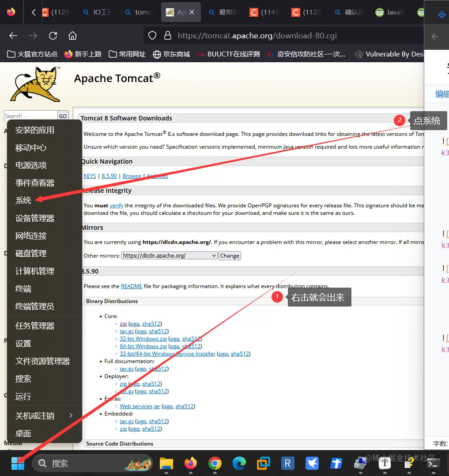
Task: Open the VMware taskbar icon
Action: (x=264, y=463)
